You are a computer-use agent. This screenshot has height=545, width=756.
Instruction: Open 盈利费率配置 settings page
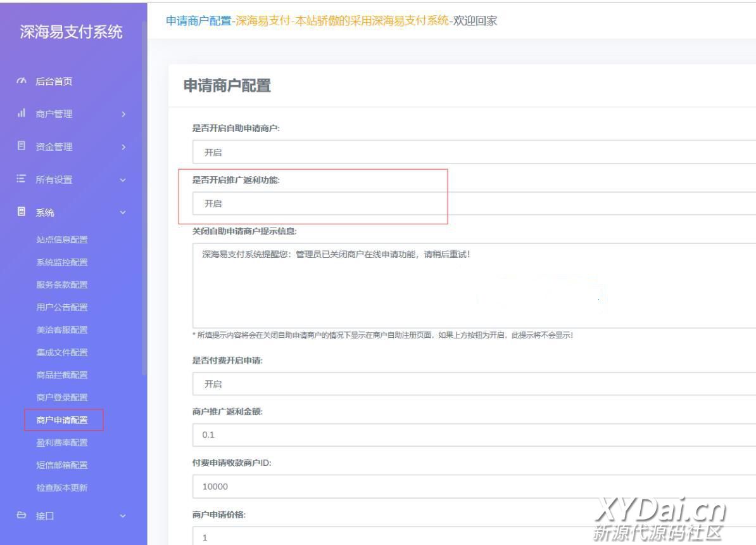point(62,443)
